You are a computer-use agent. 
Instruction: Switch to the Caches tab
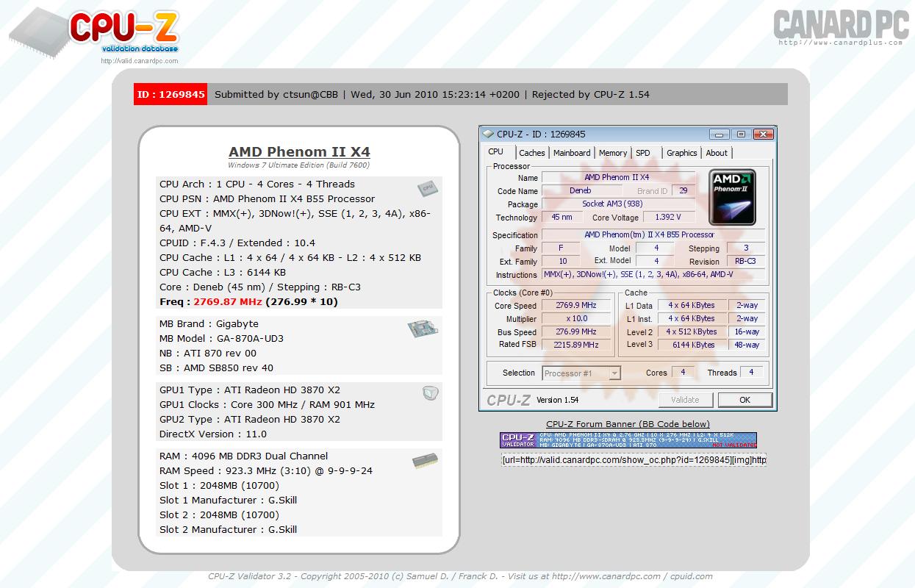[532, 153]
